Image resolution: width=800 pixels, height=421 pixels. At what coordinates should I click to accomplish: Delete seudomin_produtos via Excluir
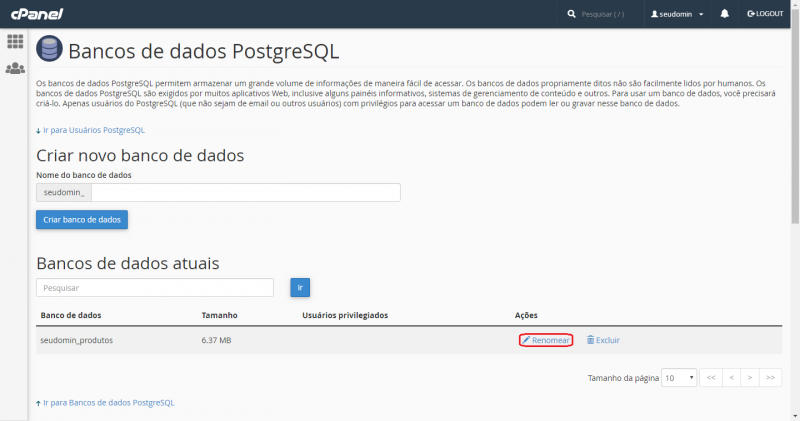603,340
